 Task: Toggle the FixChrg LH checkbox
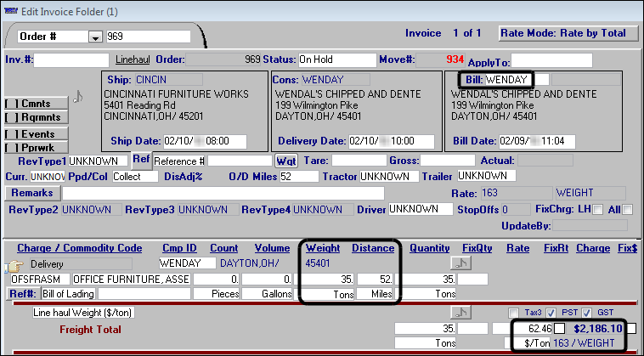point(597,210)
